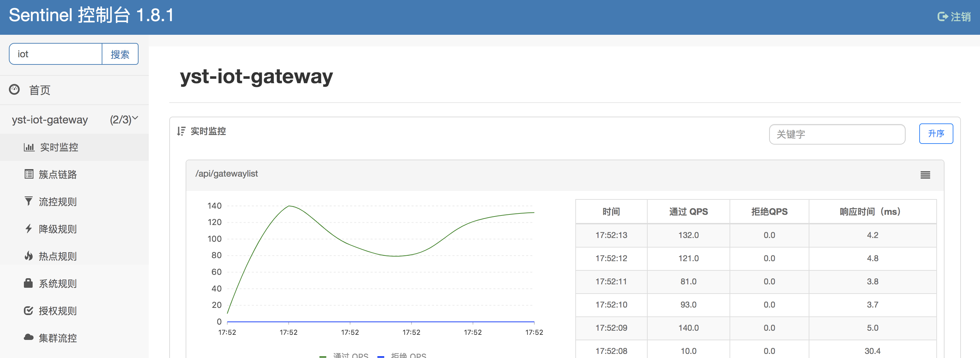
Task: Click the 搜索 button
Action: [120, 54]
